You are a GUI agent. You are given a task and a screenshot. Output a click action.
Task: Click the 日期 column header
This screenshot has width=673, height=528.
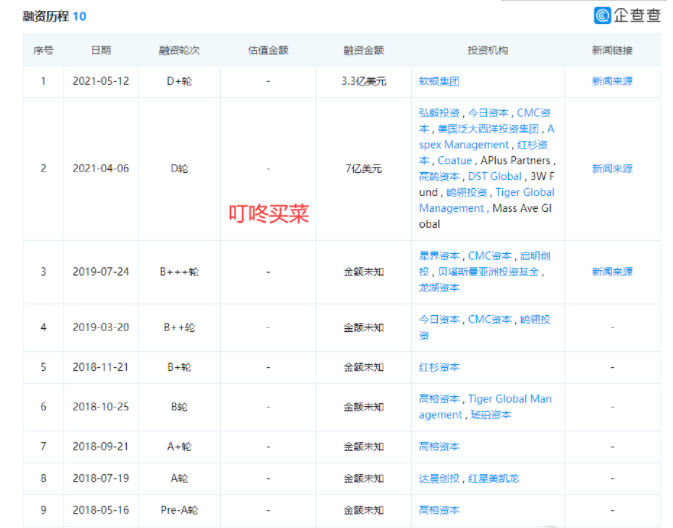point(101,50)
